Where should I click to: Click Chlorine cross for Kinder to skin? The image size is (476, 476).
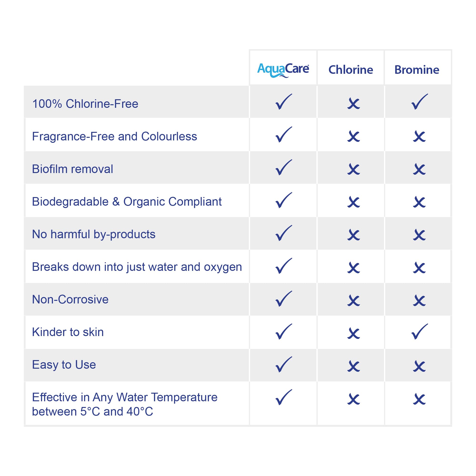354,334
